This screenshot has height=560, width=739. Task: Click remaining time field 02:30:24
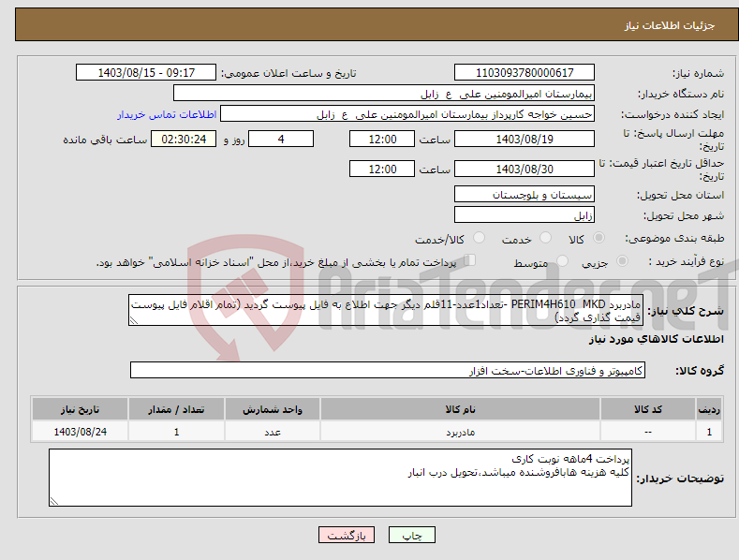[184, 139]
